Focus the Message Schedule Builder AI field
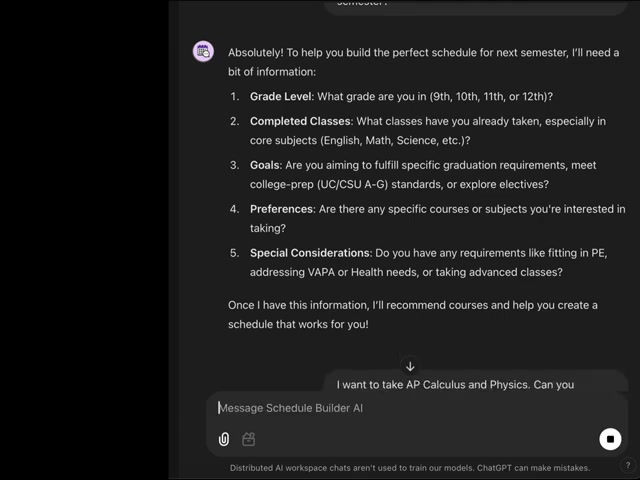Viewport: 640px width, 480px height. coord(417,408)
